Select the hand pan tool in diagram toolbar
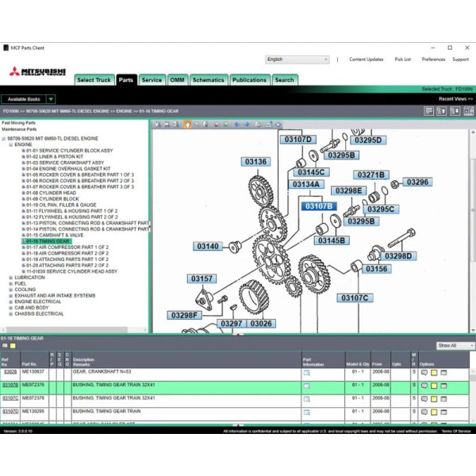This screenshot has width=476, height=476. pos(187,125)
